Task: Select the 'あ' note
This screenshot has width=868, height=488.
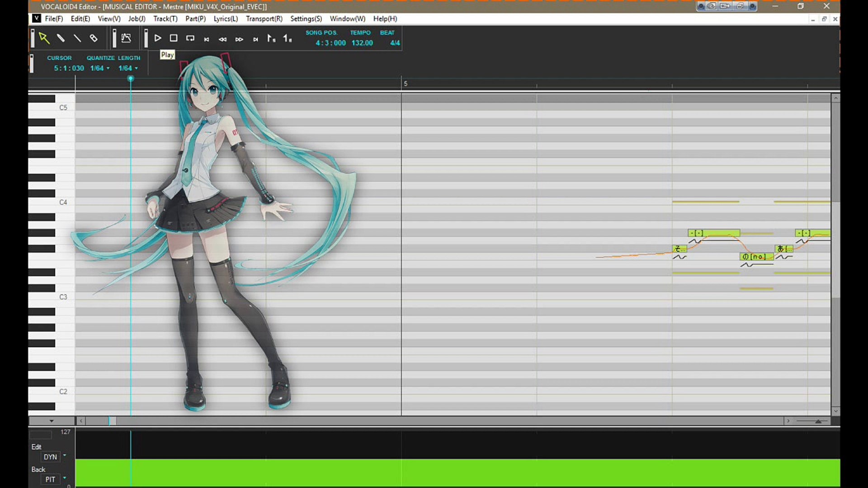Action: click(783, 249)
